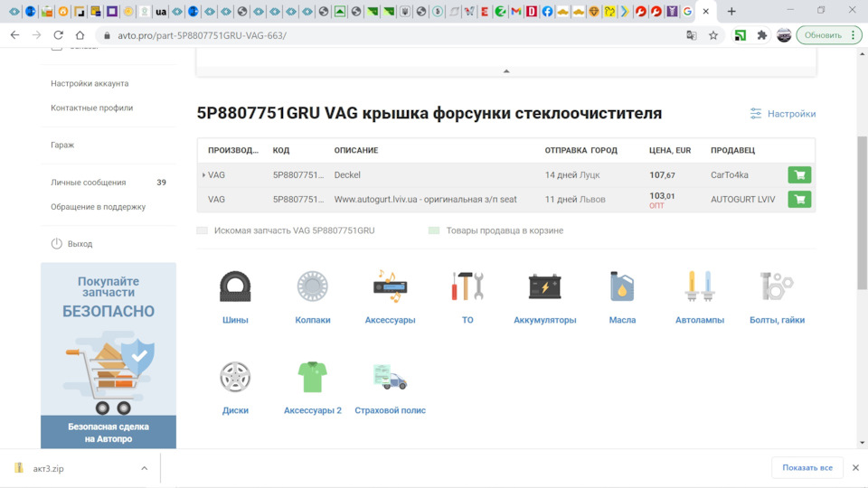868x488 pixels.
Task: Open the Аксессуары 2 green shirt icon
Action: pyautogui.click(x=312, y=378)
